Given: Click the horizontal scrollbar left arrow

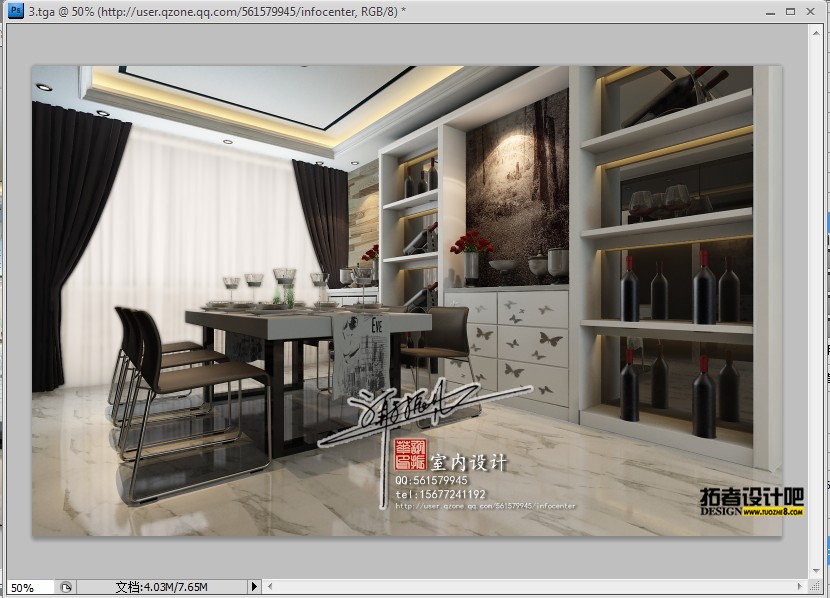Looking at the screenshot, I should click(x=270, y=586).
